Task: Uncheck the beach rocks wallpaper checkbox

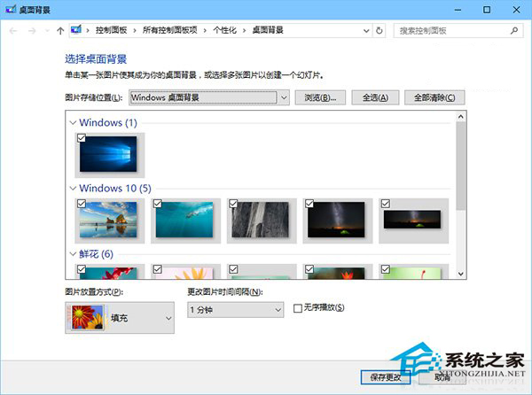Action: [x=82, y=204]
